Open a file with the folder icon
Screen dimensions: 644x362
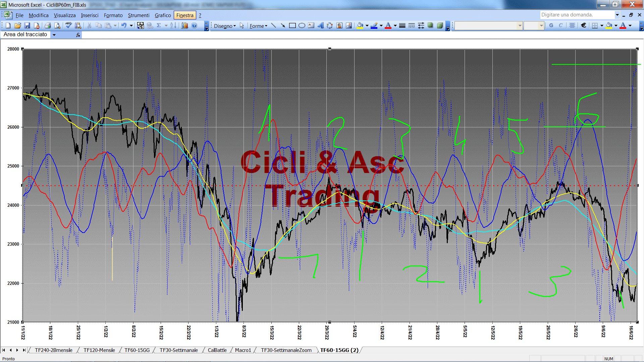click(18, 25)
